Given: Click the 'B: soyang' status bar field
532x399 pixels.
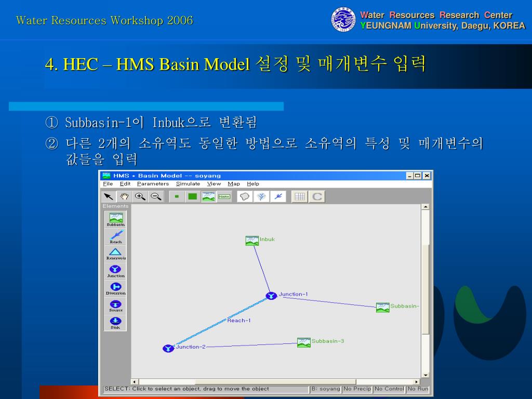Looking at the screenshot, I should pyautogui.click(x=326, y=389).
